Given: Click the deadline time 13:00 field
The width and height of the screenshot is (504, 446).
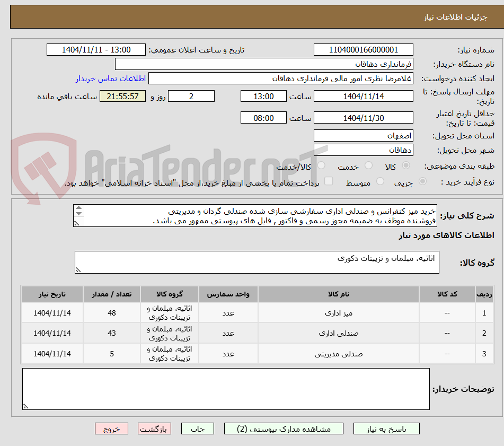Looking at the screenshot, I should point(263,96).
